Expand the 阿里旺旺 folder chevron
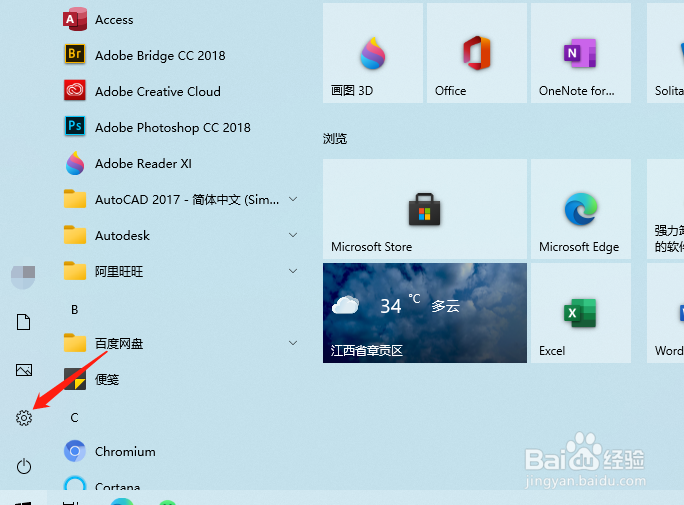This screenshot has height=505, width=684. (293, 271)
